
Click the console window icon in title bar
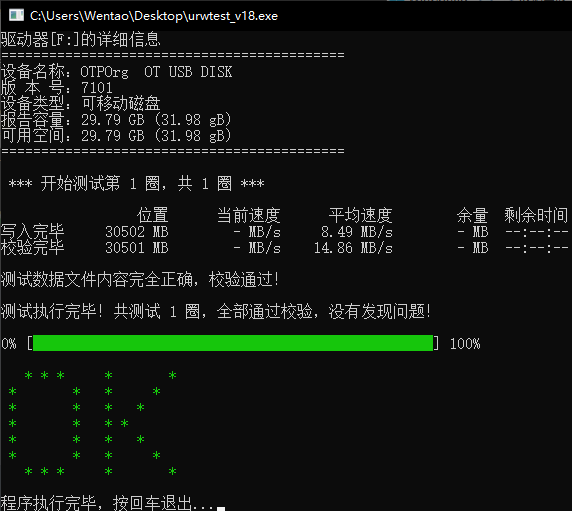[x=16, y=15]
